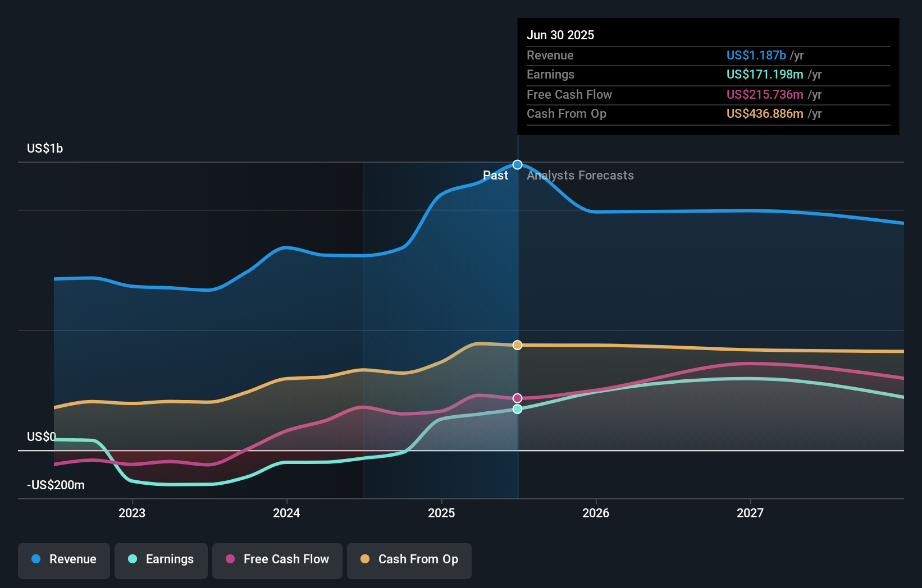Screen dimensions: 922x588
Task: Select the Free Cash Flow data point marker
Action: pyautogui.click(x=517, y=398)
